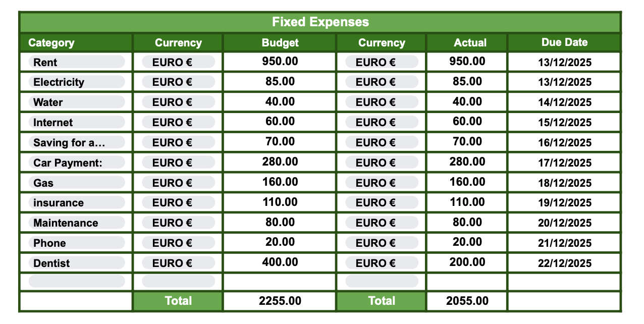
Task: Click the empty category chip below Dentist
Action: tap(76, 281)
